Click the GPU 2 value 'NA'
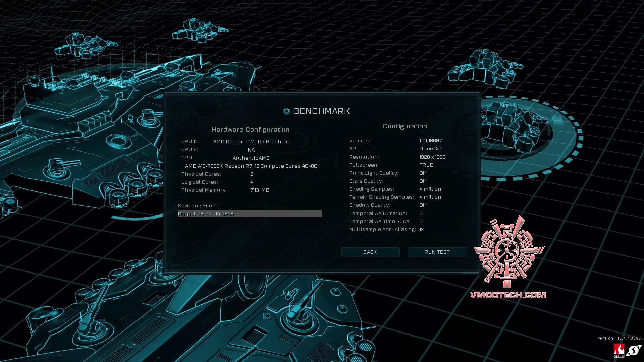 (251, 150)
